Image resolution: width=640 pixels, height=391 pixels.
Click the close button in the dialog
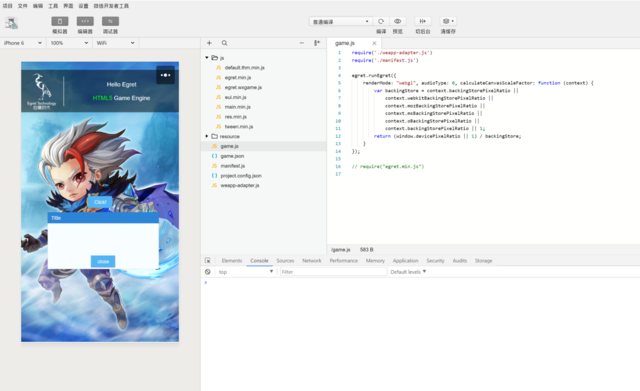click(103, 261)
